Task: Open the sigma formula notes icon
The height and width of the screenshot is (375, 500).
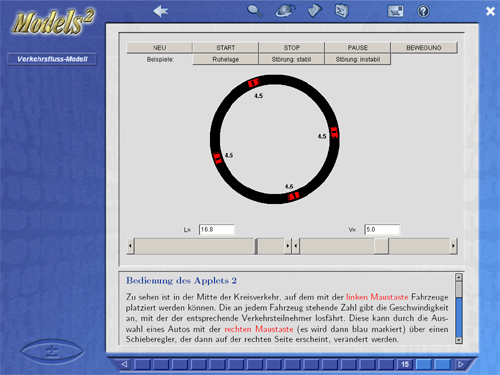Action: tap(342, 11)
